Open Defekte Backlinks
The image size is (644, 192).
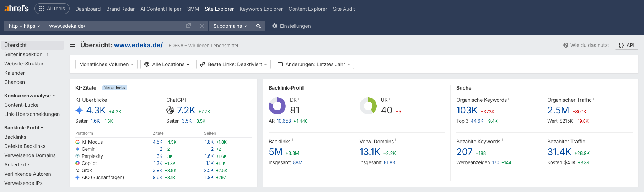[25, 146]
